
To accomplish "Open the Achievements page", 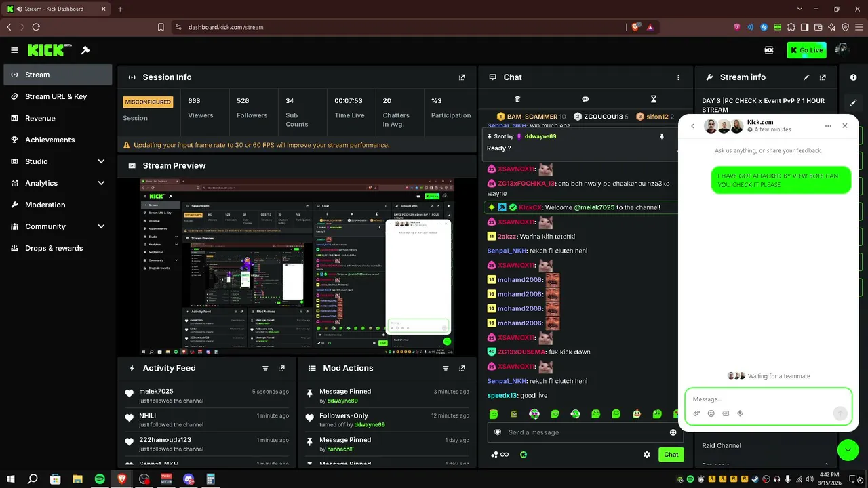I will coord(58,140).
